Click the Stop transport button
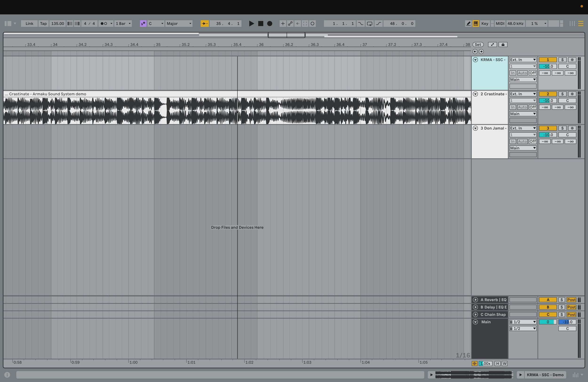Image resolution: width=588 pixels, height=382 pixels. coord(260,24)
